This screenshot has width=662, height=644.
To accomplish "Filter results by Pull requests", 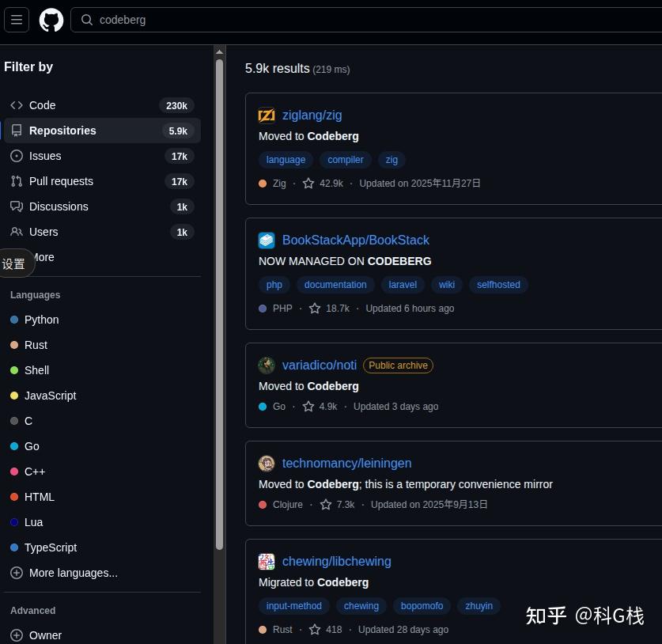I will (x=102, y=181).
